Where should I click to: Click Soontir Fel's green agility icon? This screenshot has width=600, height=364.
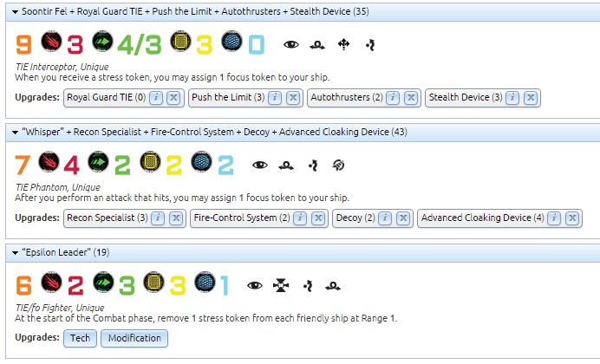pyautogui.click(x=102, y=42)
